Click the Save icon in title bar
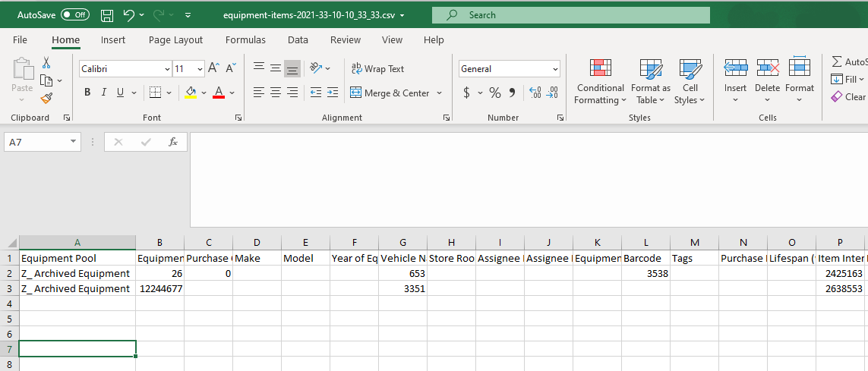This screenshot has height=371, width=868. tap(107, 15)
